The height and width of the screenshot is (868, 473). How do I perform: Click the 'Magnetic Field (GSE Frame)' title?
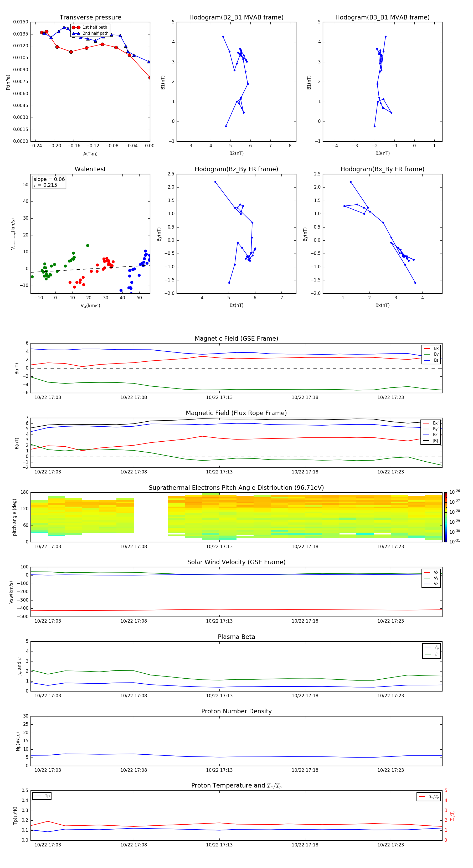point(236,339)
